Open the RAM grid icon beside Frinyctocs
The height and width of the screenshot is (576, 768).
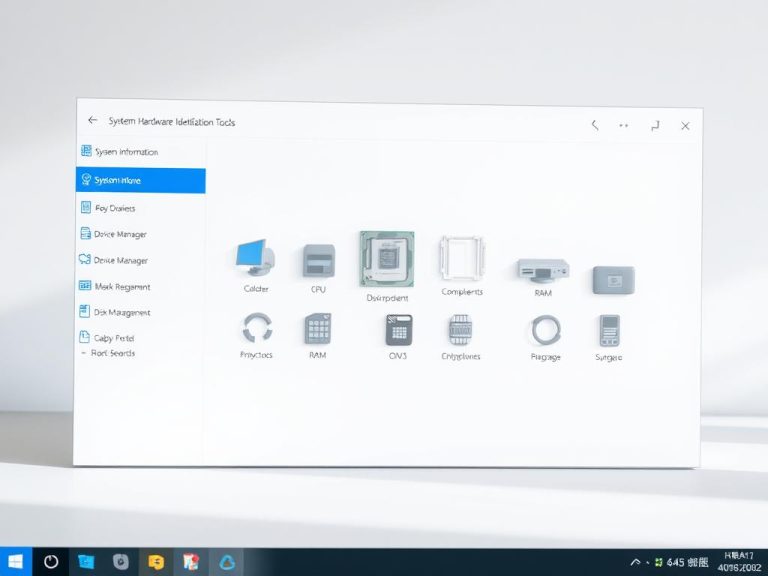pyautogui.click(x=318, y=329)
